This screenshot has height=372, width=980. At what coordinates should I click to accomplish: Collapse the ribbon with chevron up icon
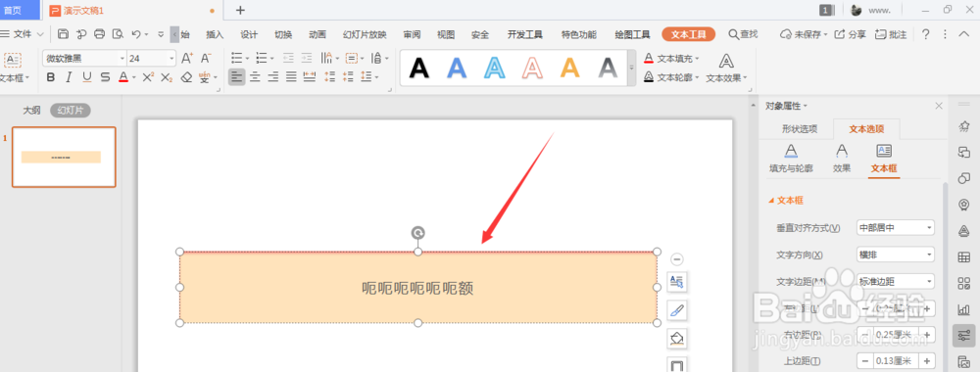pyautogui.click(x=963, y=34)
